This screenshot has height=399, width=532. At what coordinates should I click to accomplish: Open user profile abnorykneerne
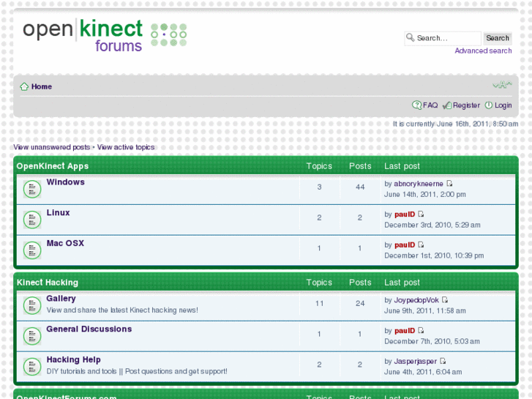(419, 184)
